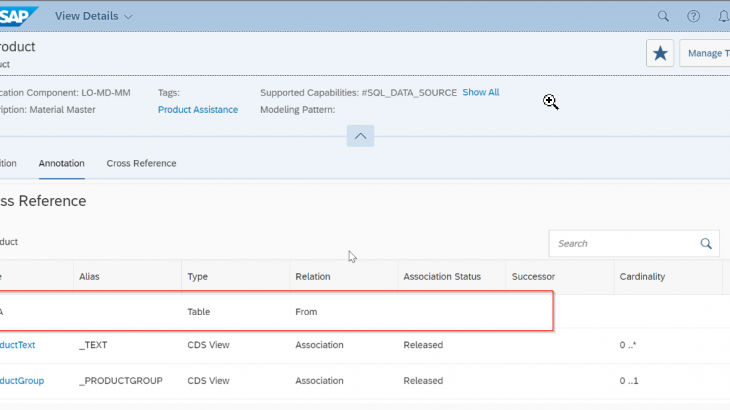Click the SAP logo
Image resolution: width=730 pixels, height=410 pixels.
click(x=18, y=16)
